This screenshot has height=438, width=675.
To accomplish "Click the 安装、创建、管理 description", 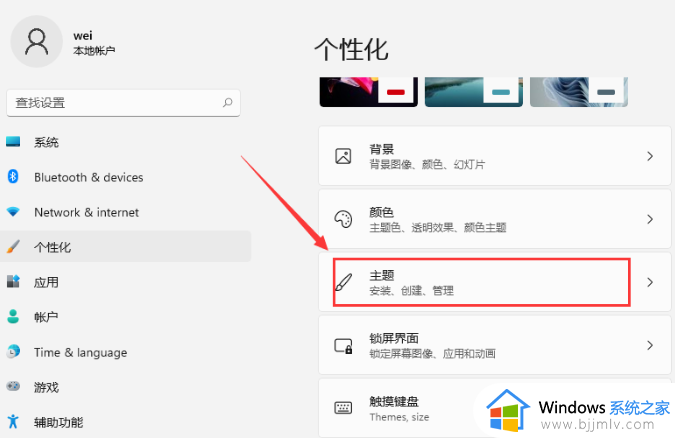I will (x=412, y=291).
